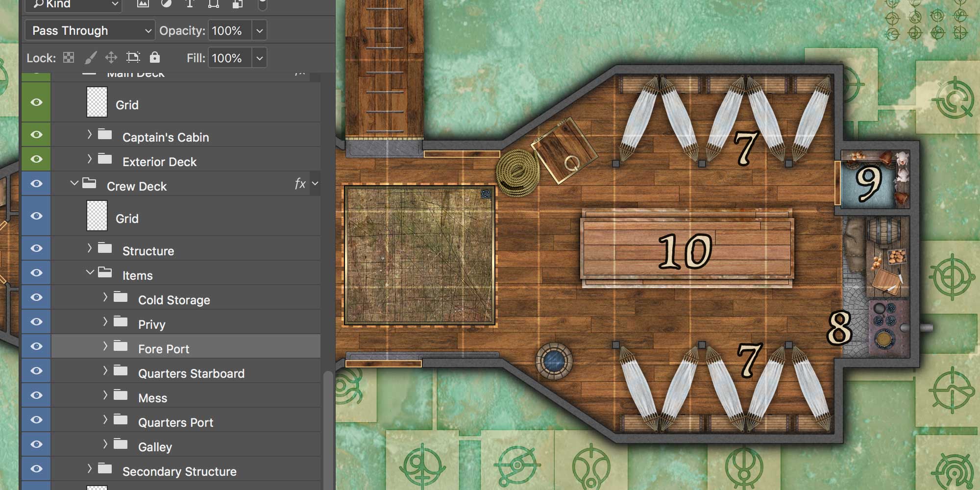Select the Galley layer name
Image resolution: width=980 pixels, height=490 pixels.
(x=155, y=447)
